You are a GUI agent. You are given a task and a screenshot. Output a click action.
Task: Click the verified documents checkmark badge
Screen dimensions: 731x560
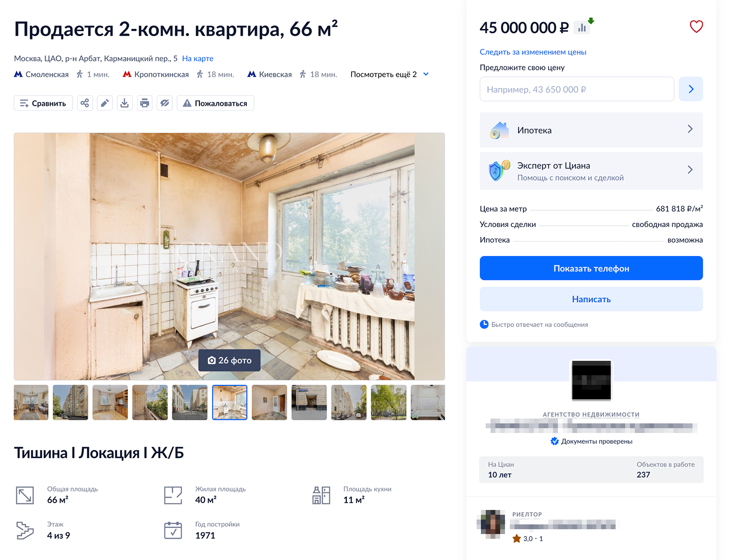point(555,441)
